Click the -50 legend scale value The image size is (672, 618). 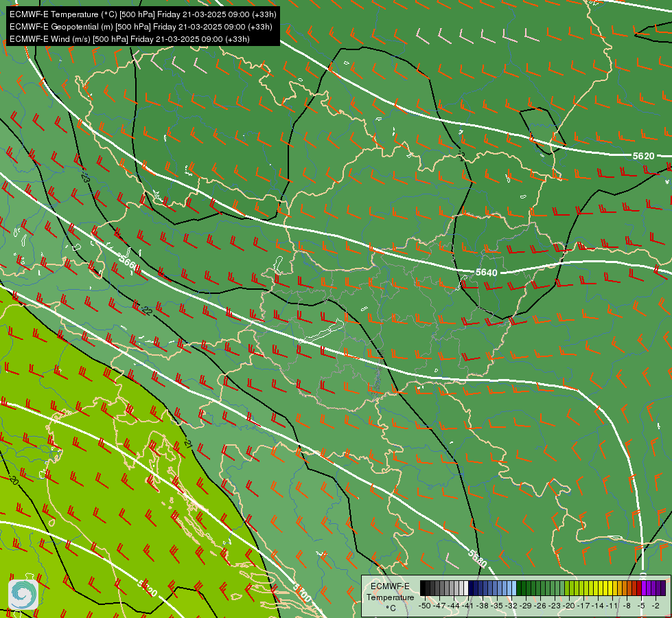[x=425, y=606]
